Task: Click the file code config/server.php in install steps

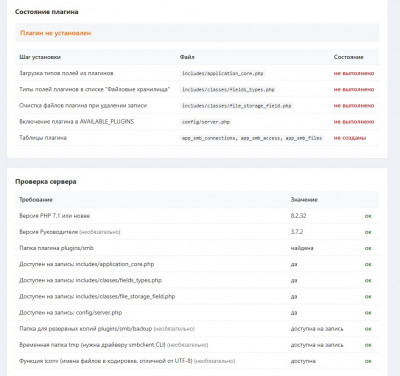Action: pos(206,122)
